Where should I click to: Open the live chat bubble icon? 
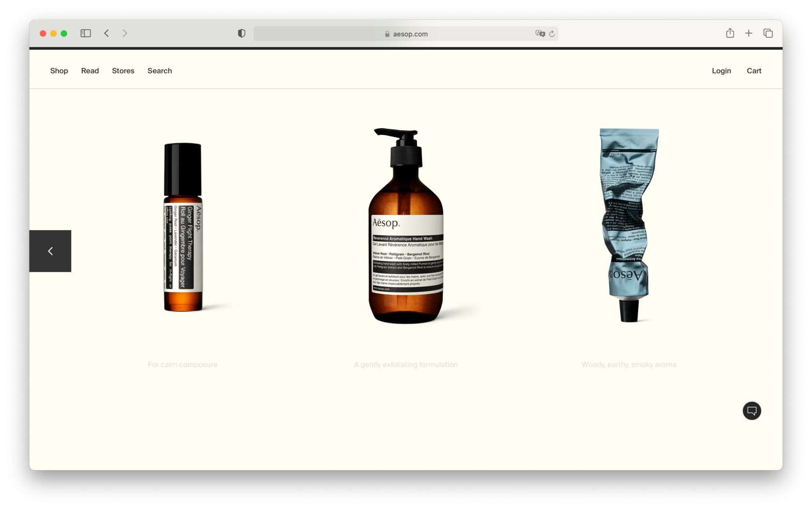coord(752,411)
